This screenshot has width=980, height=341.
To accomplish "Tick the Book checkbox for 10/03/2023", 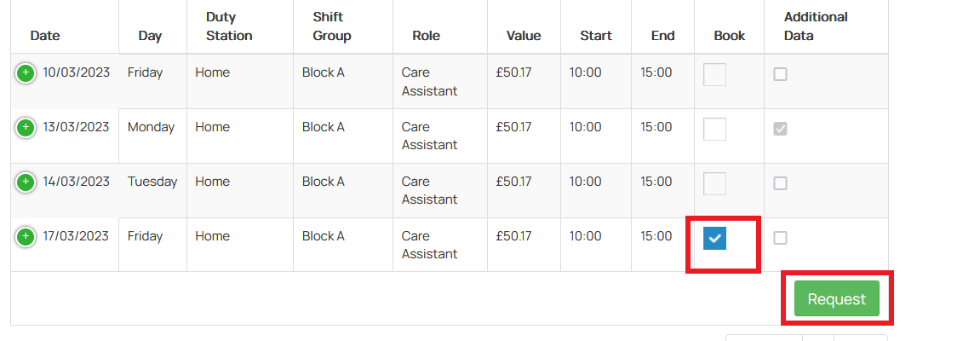I will (714, 74).
